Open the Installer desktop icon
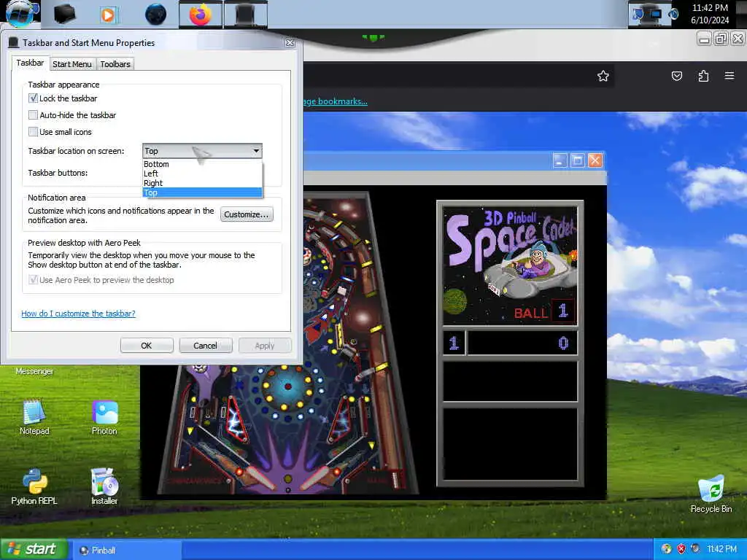The height and width of the screenshot is (560, 747). 104,486
